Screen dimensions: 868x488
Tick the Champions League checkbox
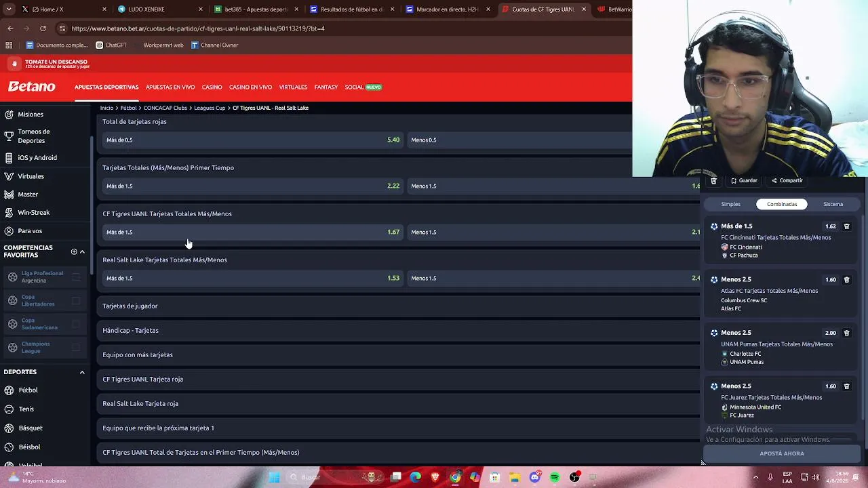coord(76,348)
